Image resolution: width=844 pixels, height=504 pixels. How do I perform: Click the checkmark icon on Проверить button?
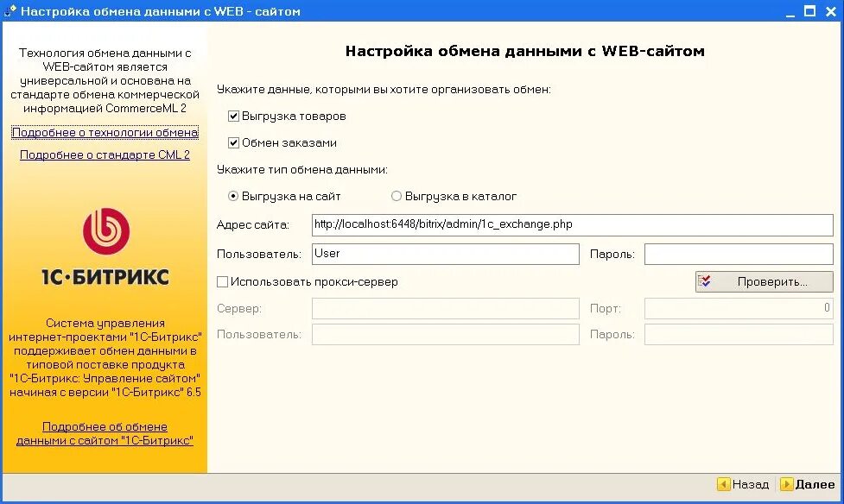click(x=705, y=281)
